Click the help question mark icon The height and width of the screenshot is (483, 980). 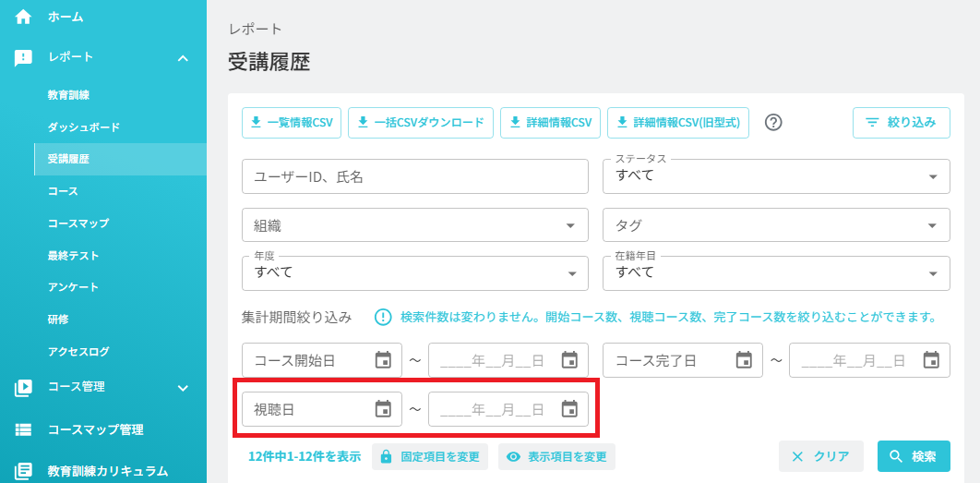pos(773,123)
